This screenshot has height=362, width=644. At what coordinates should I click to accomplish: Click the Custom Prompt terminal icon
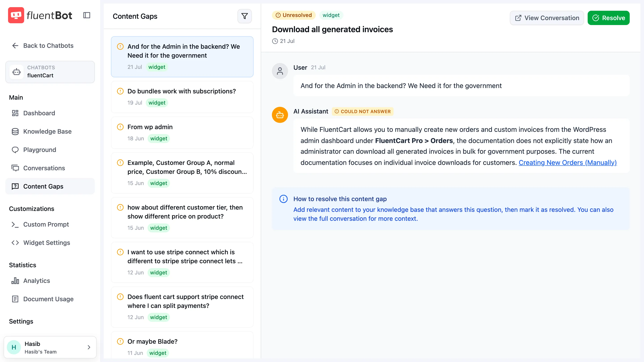tap(15, 224)
